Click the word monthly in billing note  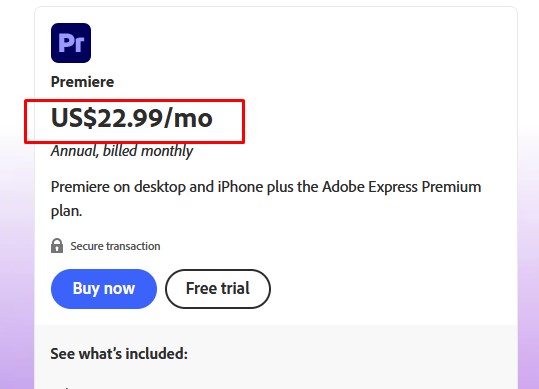coord(167,151)
